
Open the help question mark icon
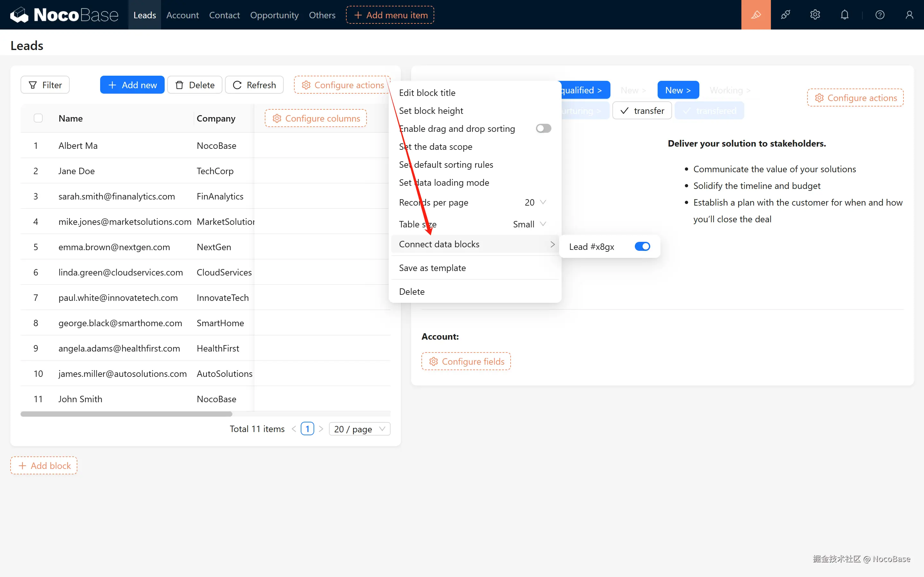[x=880, y=15]
